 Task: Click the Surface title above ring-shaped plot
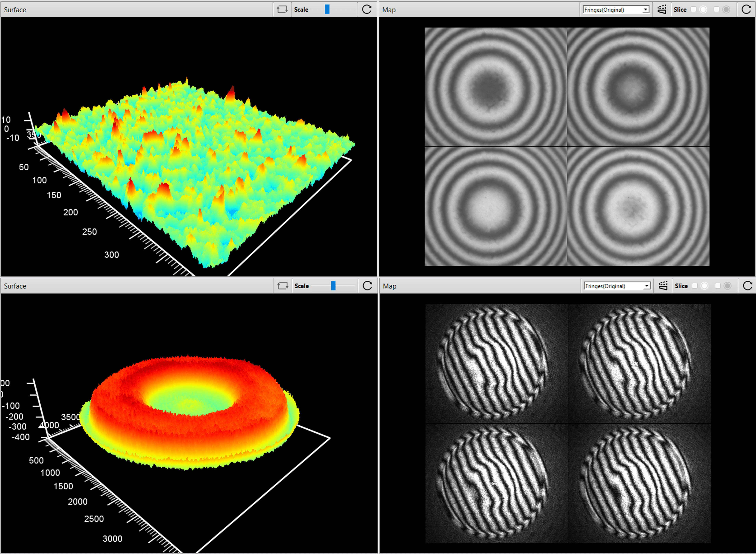pos(15,286)
